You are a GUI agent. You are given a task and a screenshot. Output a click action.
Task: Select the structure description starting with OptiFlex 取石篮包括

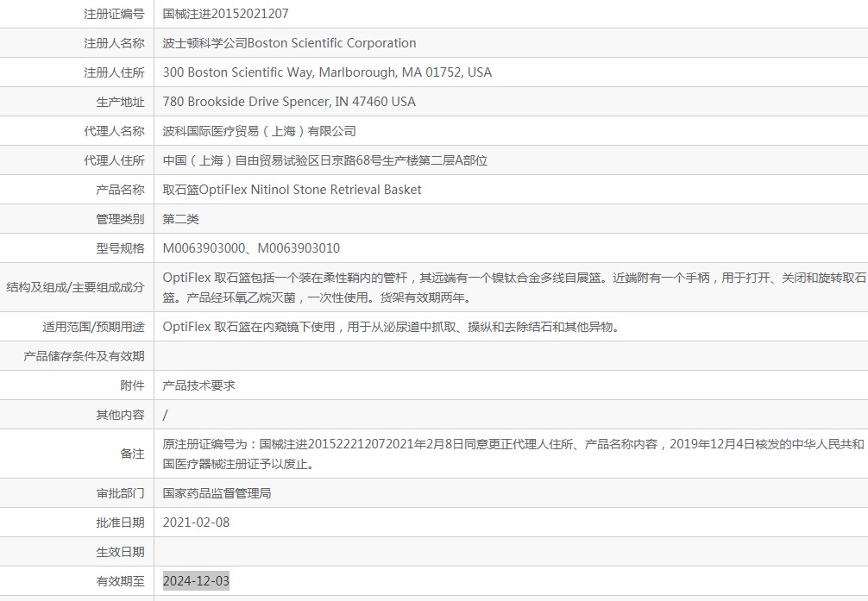pyautogui.click(x=513, y=287)
